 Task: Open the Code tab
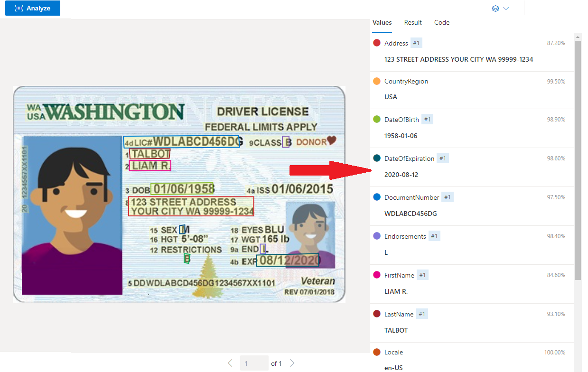tap(441, 22)
